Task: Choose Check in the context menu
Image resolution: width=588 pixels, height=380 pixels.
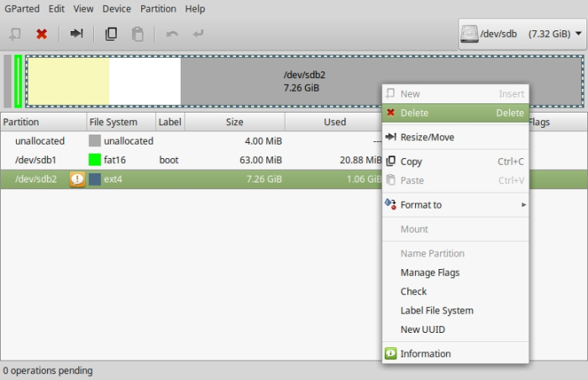Action: click(455, 292)
